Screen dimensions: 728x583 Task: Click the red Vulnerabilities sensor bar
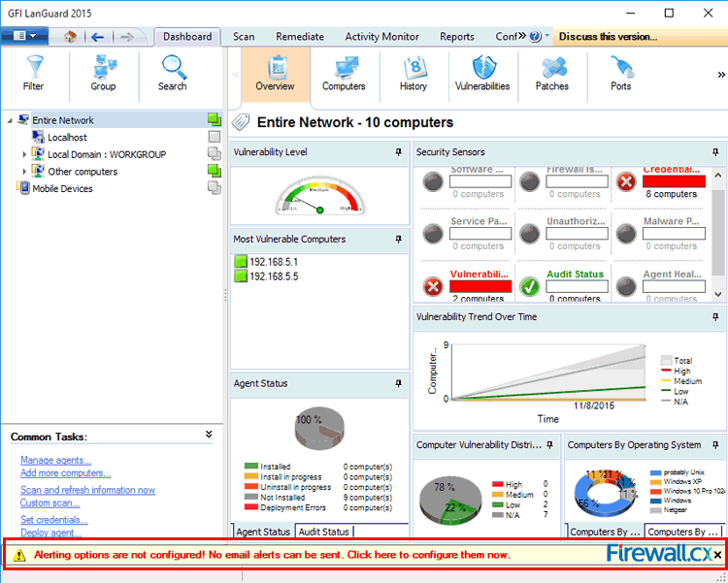pyautogui.click(x=480, y=286)
